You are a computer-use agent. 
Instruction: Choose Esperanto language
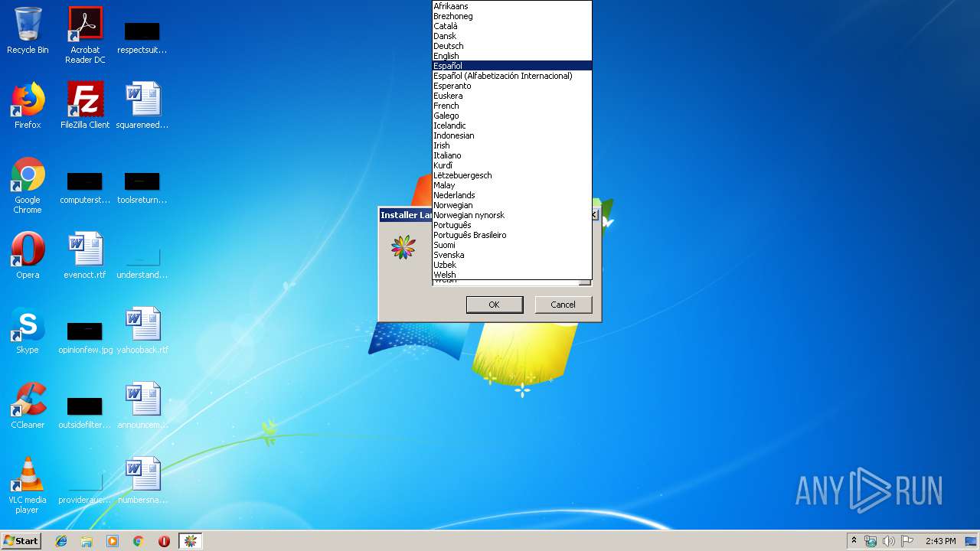(512, 86)
